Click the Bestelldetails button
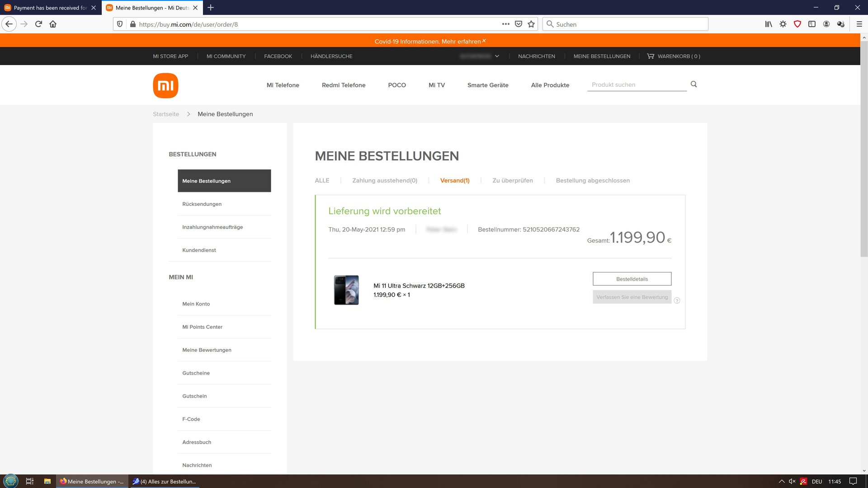 (x=632, y=279)
